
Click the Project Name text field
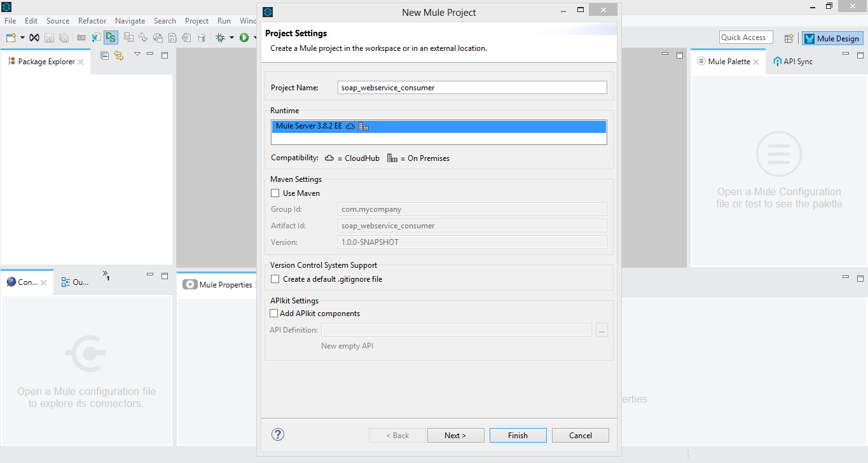point(472,88)
